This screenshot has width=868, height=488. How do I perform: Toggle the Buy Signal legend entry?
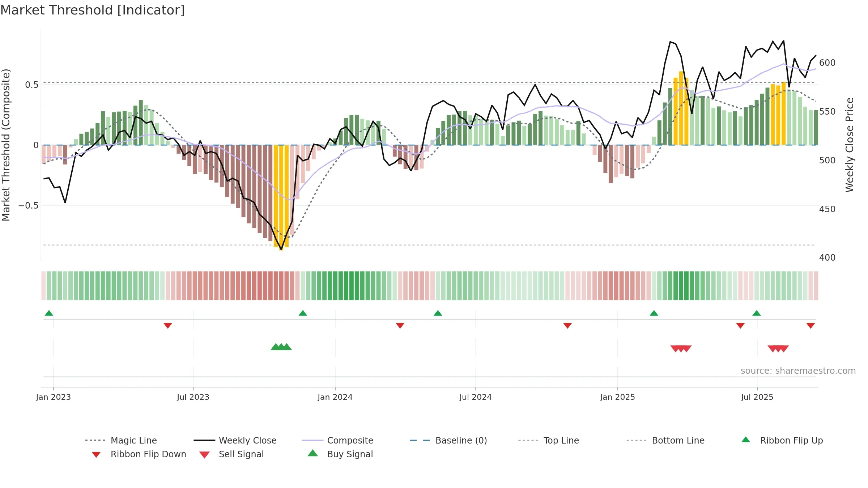tap(340, 454)
